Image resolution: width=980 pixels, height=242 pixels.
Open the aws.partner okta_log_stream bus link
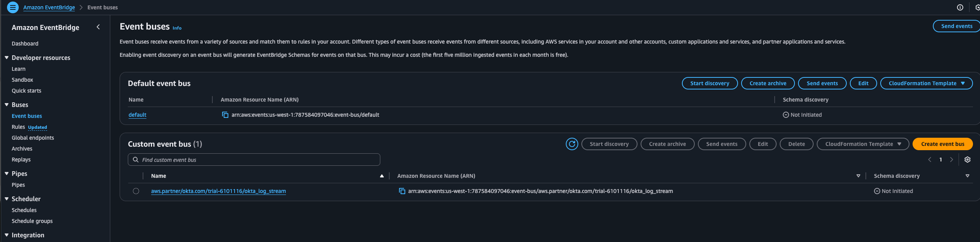219,191
